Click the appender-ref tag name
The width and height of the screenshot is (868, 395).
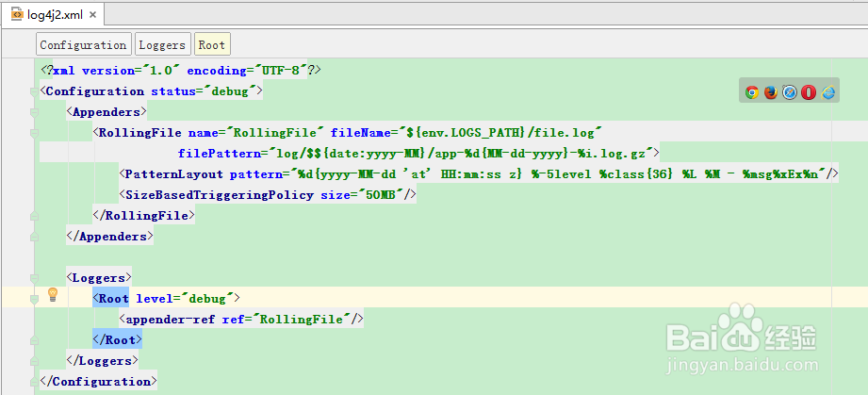pyautogui.click(x=171, y=320)
